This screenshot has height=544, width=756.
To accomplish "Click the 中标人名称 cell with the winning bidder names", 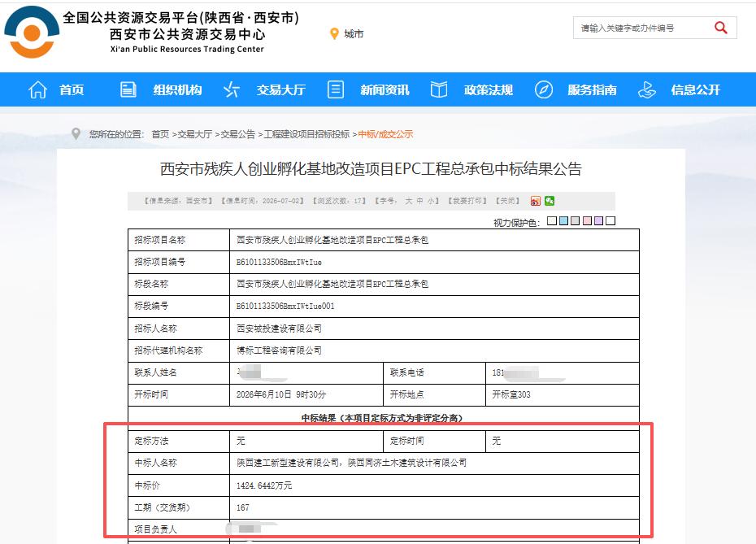I will coord(434,463).
